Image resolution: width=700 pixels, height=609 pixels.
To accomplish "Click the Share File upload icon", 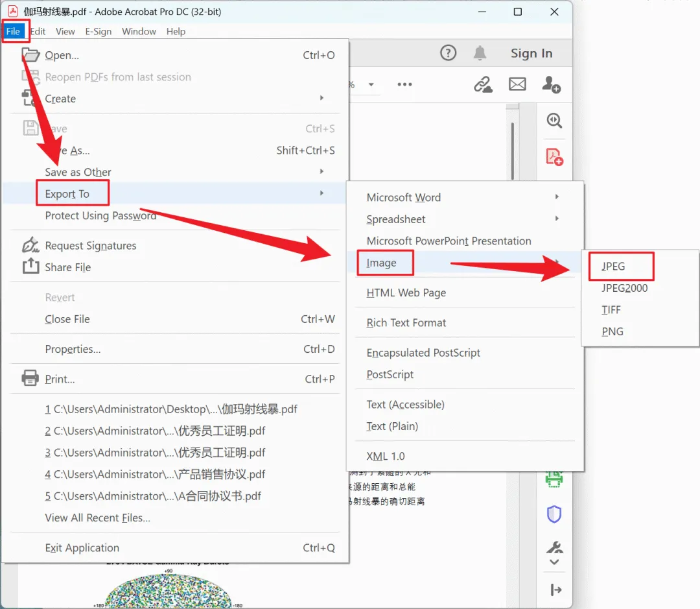I will 30,266.
